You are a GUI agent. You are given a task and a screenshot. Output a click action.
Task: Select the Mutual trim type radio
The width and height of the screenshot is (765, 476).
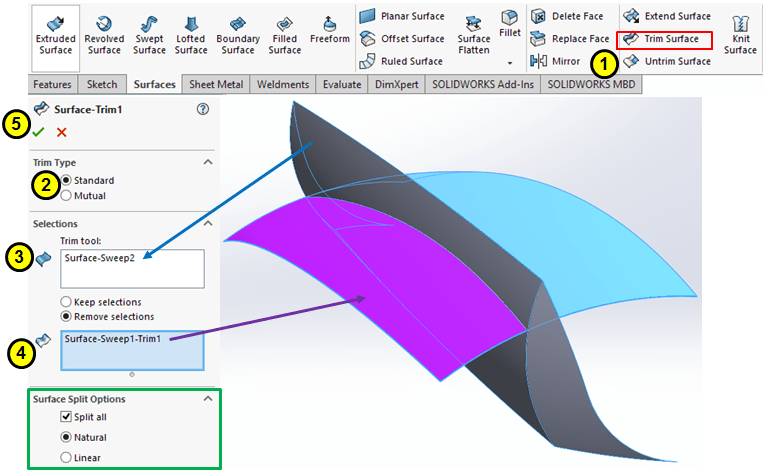click(x=67, y=196)
